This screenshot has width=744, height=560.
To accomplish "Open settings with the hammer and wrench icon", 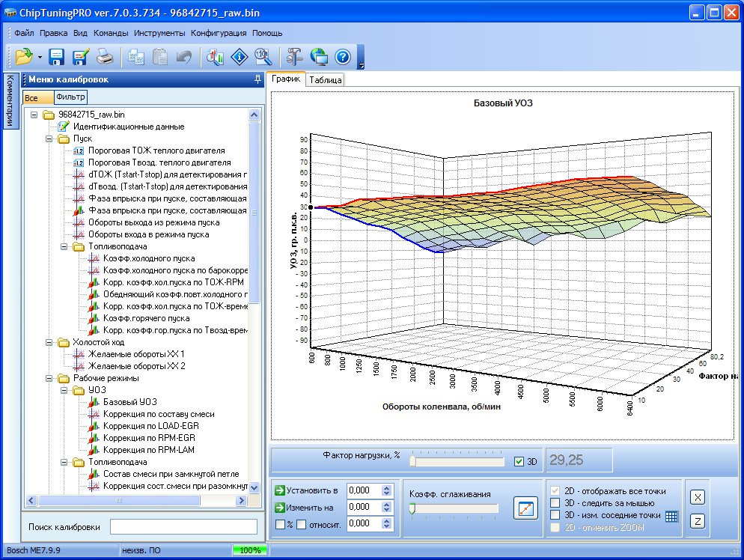I will pyautogui.click(x=294, y=57).
